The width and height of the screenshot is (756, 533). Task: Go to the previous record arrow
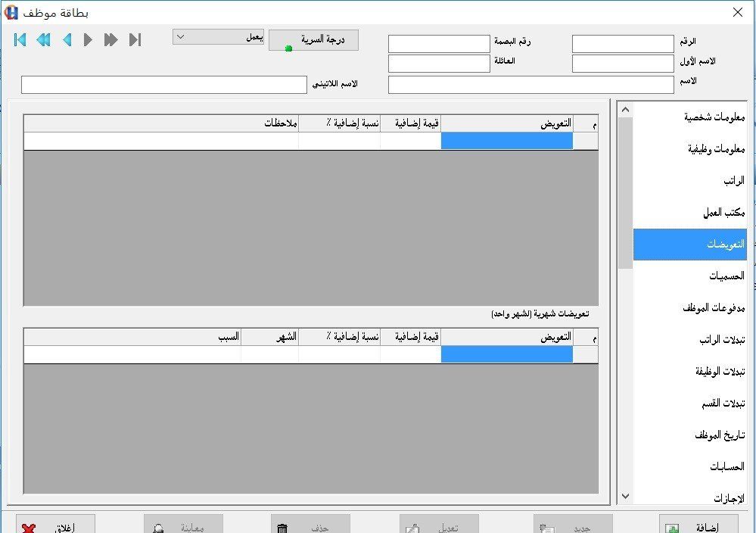pos(67,39)
